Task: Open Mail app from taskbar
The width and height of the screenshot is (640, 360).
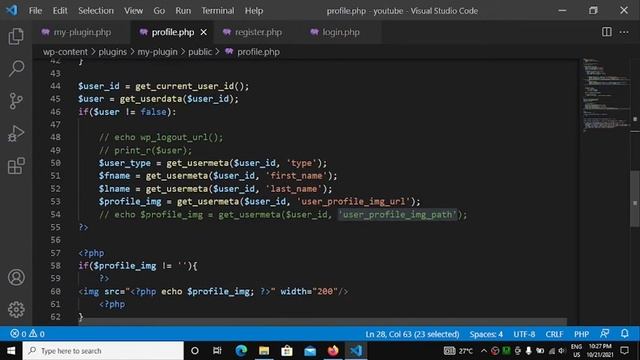Action: pyautogui.click(x=310, y=351)
